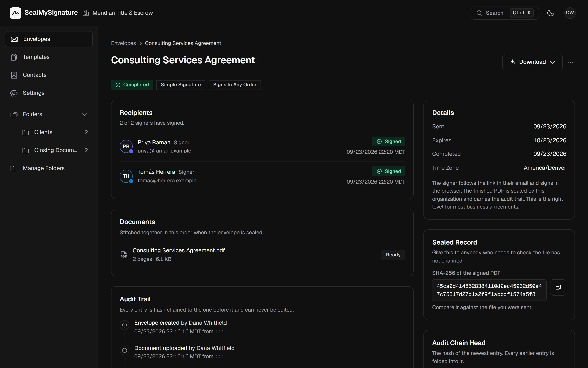Click the PDF file icon in Documents

pyautogui.click(x=124, y=255)
